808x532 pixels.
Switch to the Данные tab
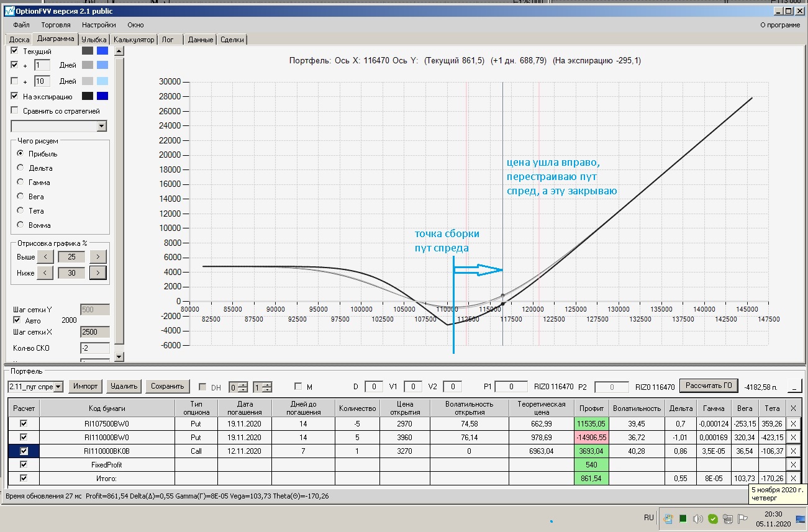coord(201,40)
